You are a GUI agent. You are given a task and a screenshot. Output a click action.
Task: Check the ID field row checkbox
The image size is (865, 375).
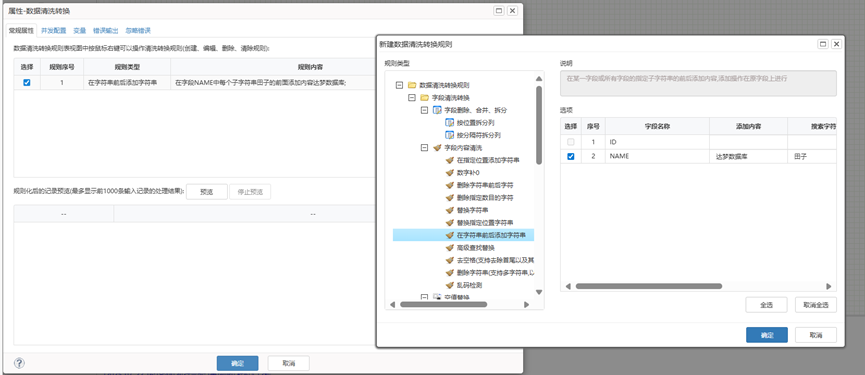570,142
